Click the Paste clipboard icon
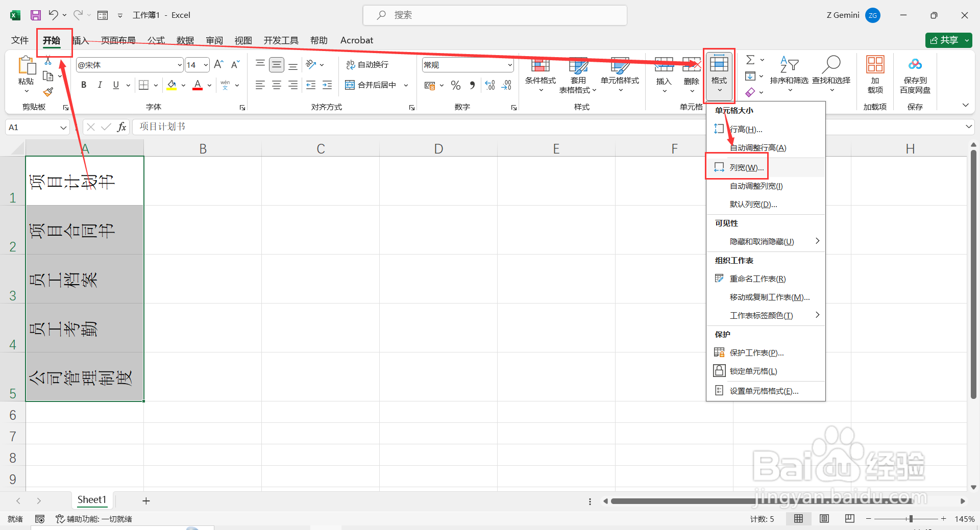Viewport: 980px width, 530px height. 26,65
